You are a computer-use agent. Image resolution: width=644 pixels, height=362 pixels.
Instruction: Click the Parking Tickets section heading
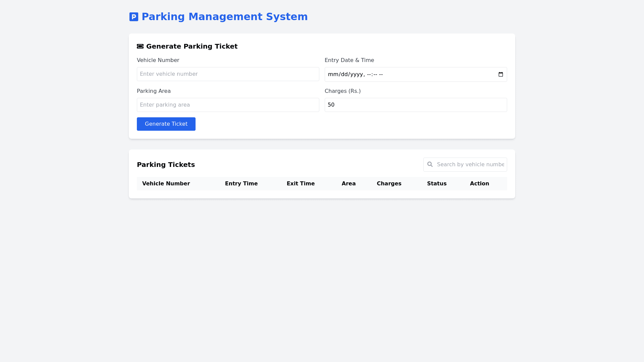click(x=166, y=165)
